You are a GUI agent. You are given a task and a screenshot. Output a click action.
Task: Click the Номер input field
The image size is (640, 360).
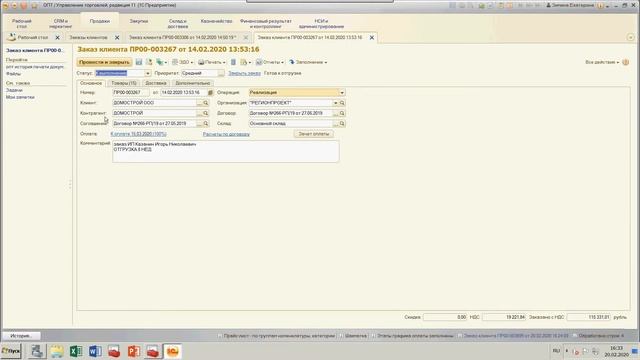pos(131,93)
